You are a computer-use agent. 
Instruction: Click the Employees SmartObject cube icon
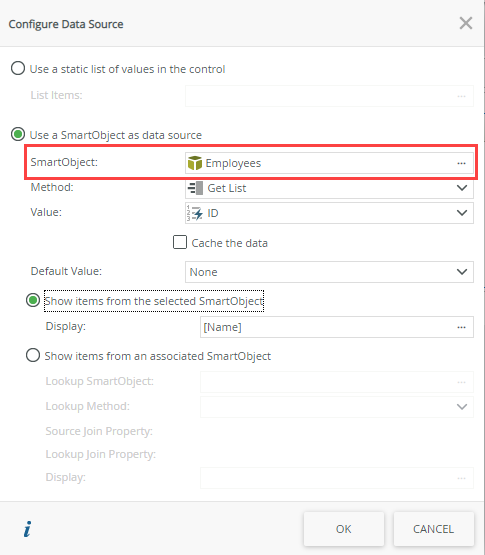point(194,163)
